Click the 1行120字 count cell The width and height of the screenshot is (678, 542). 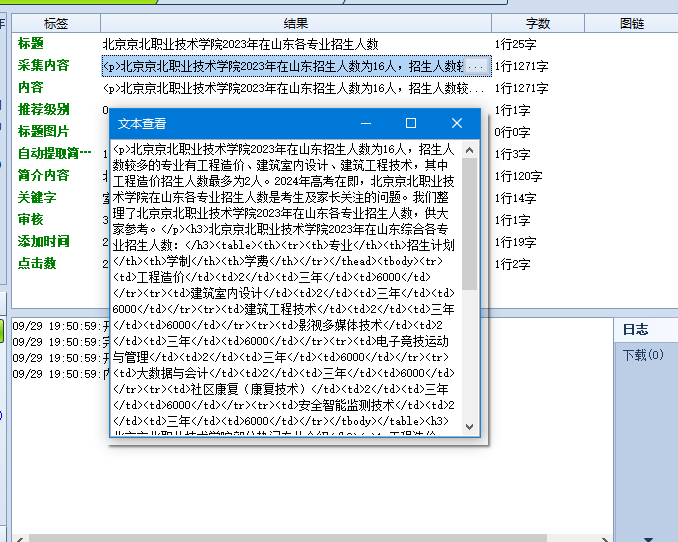(x=518, y=176)
